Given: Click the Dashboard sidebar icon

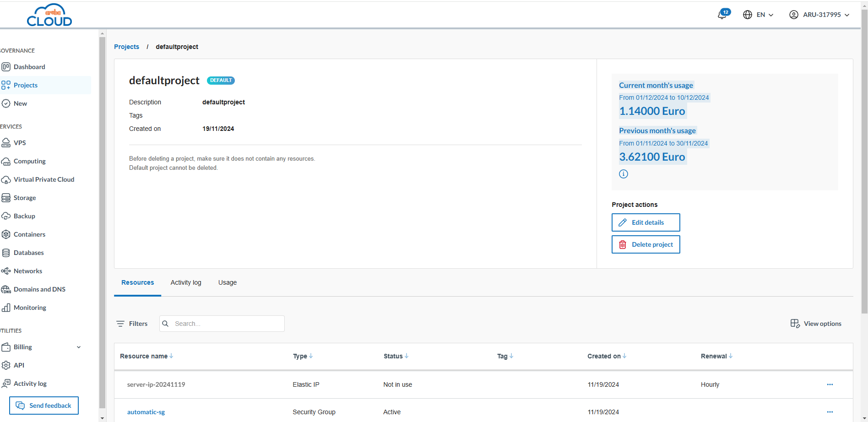Looking at the screenshot, I should 6,67.
